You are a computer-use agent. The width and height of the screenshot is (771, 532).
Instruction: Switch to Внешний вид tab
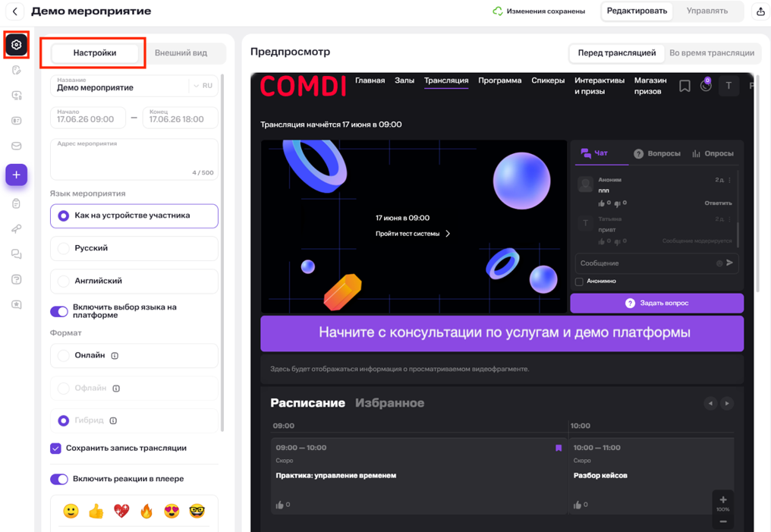click(x=181, y=52)
